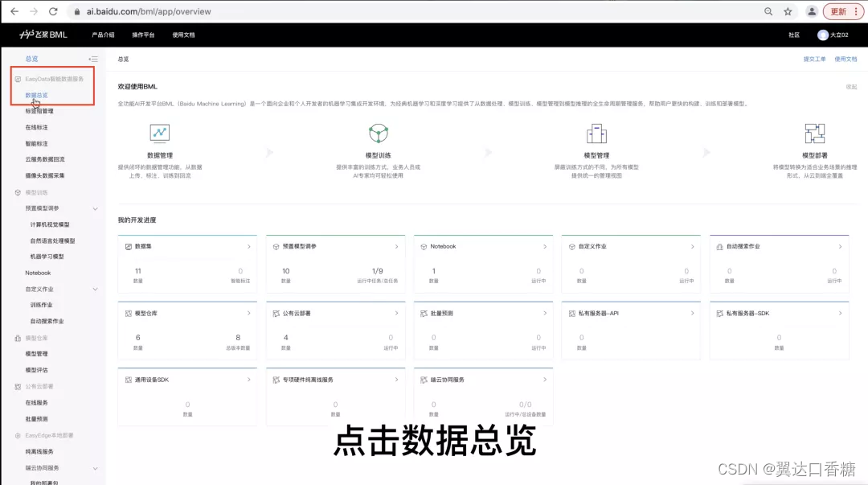Open the 数据集 card arrow

click(248, 247)
